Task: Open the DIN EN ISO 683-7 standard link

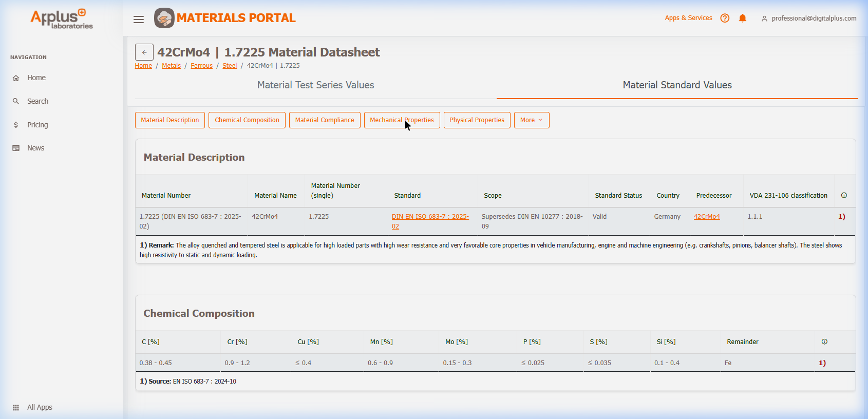Action: [x=430, y=217]
